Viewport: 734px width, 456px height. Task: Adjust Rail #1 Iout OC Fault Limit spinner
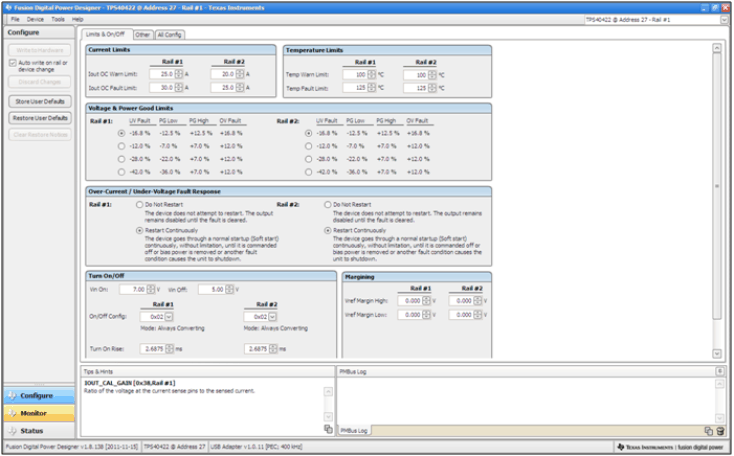pos(179,88)
